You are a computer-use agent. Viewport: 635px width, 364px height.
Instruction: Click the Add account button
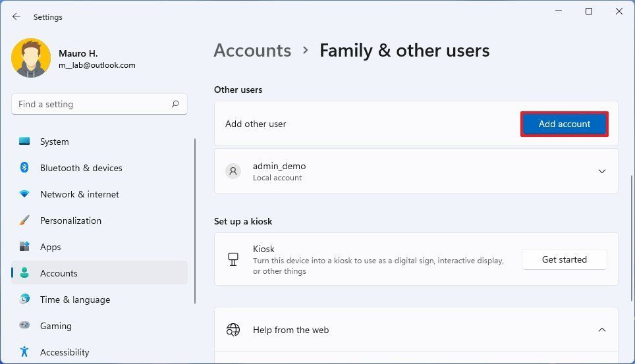(x=564, y=124)
